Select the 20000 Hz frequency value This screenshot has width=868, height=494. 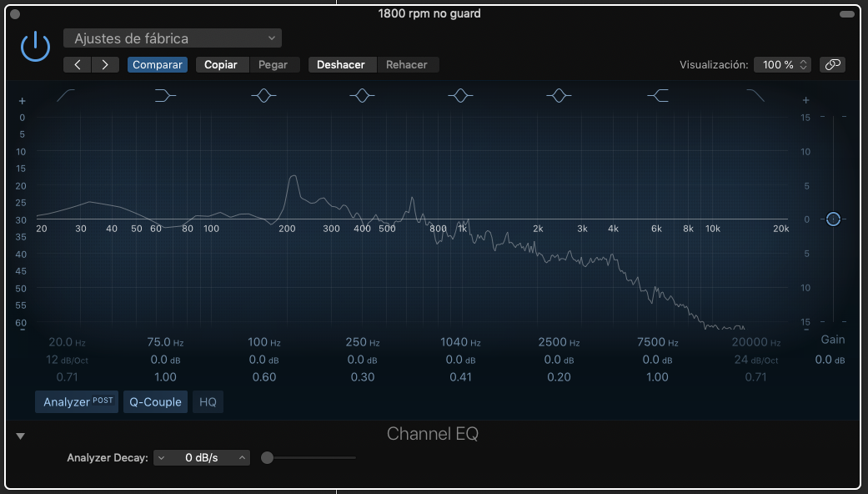756,342
